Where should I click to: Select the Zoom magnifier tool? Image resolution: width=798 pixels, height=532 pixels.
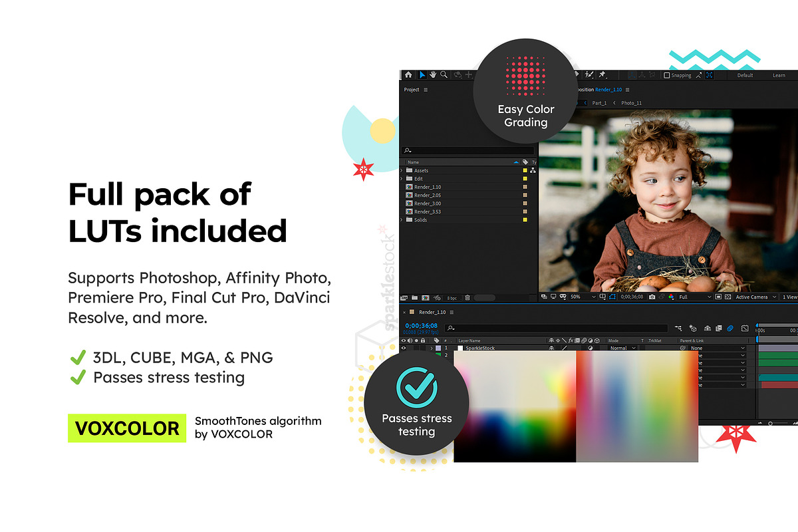click(x=444, y=74)
